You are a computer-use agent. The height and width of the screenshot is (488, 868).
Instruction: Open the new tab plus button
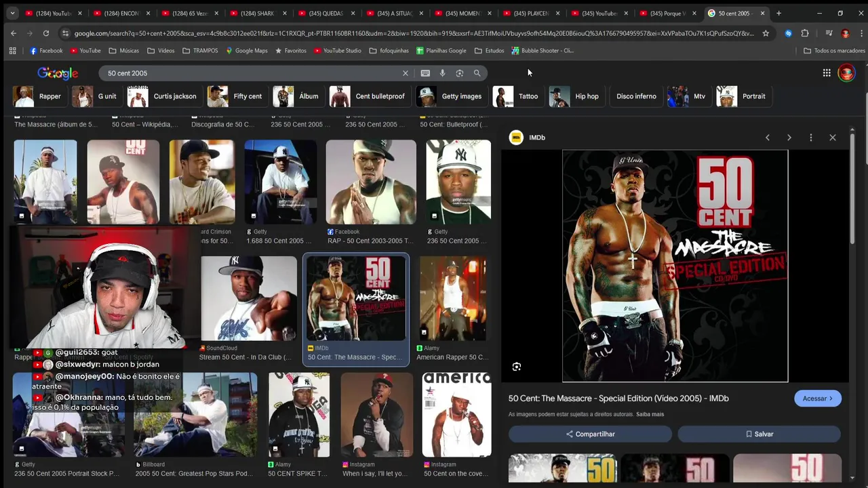coord(778,13)
